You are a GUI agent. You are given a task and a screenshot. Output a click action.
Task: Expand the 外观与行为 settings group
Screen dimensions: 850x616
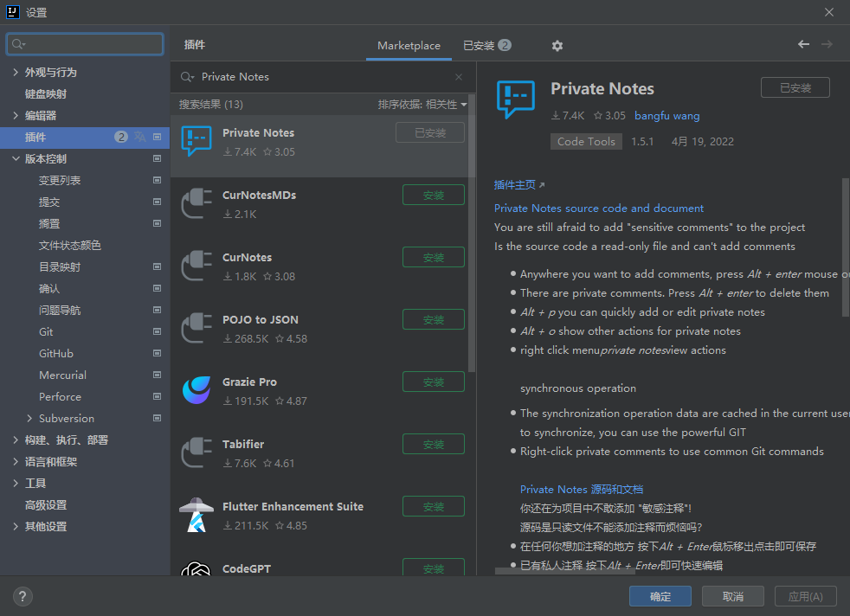click(x=16, y=72)
